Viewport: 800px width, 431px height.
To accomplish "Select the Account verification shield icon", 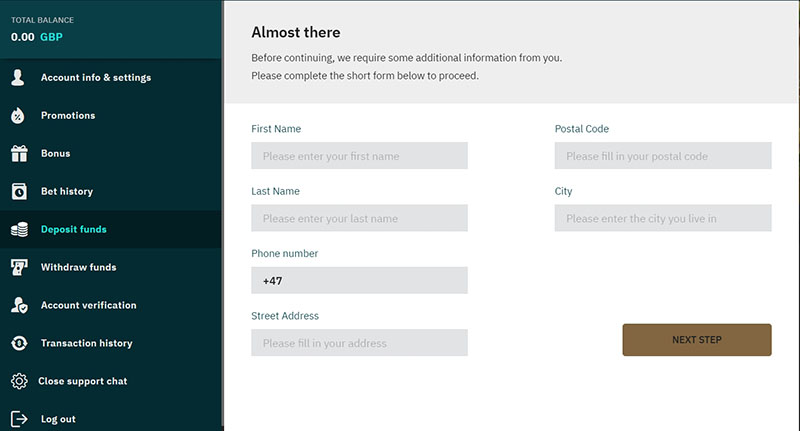I will [19, 305].
